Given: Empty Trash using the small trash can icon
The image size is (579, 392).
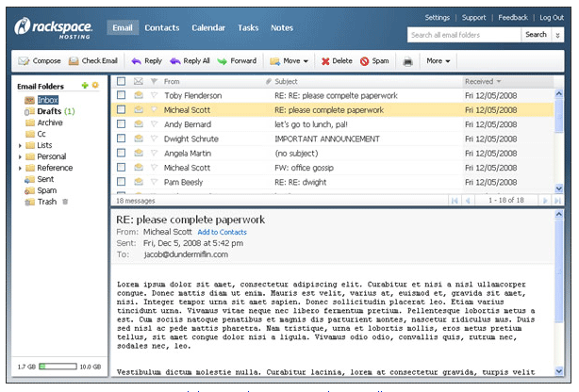Looking at the screenshot, I should point(65,202).
